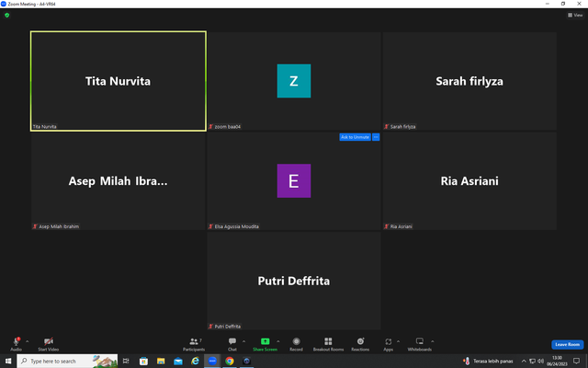Viewport: 588px width, 368px height.
Task: Start recording with Record button
Action: pos(296,343)
